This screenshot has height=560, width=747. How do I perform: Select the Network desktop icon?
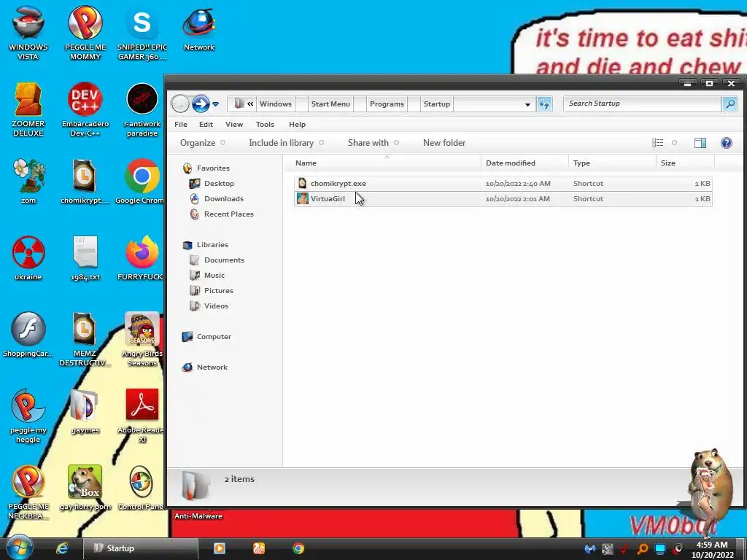coord(199,28)
